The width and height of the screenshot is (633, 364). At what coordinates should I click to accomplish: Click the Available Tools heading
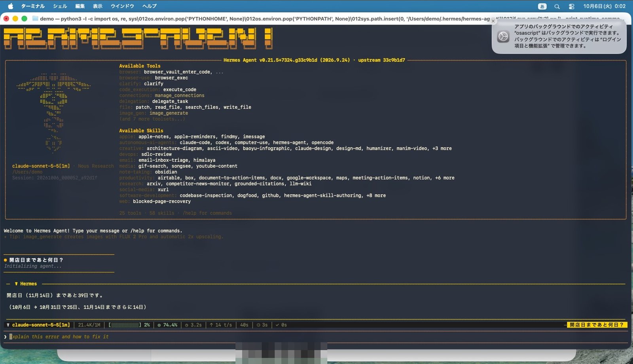point(140,66)
